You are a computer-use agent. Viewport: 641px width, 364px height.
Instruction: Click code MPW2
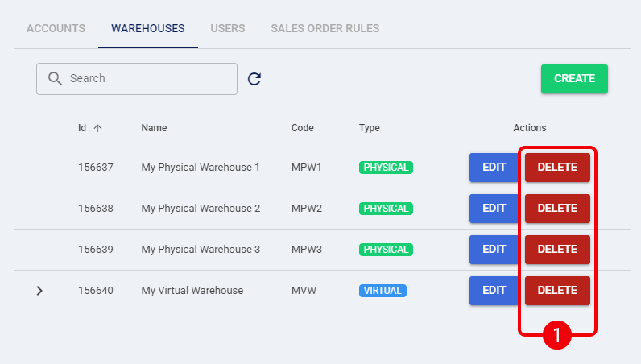307,209
